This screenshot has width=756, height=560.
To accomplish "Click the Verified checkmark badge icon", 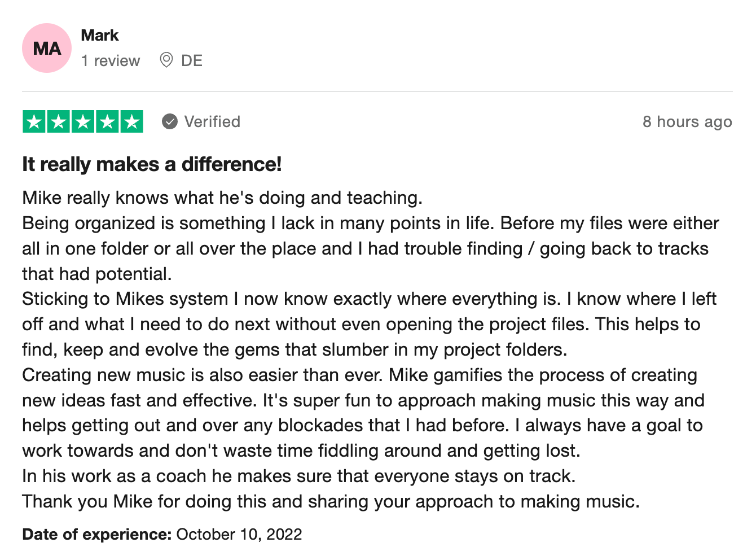I will click(x=170, y=121).
